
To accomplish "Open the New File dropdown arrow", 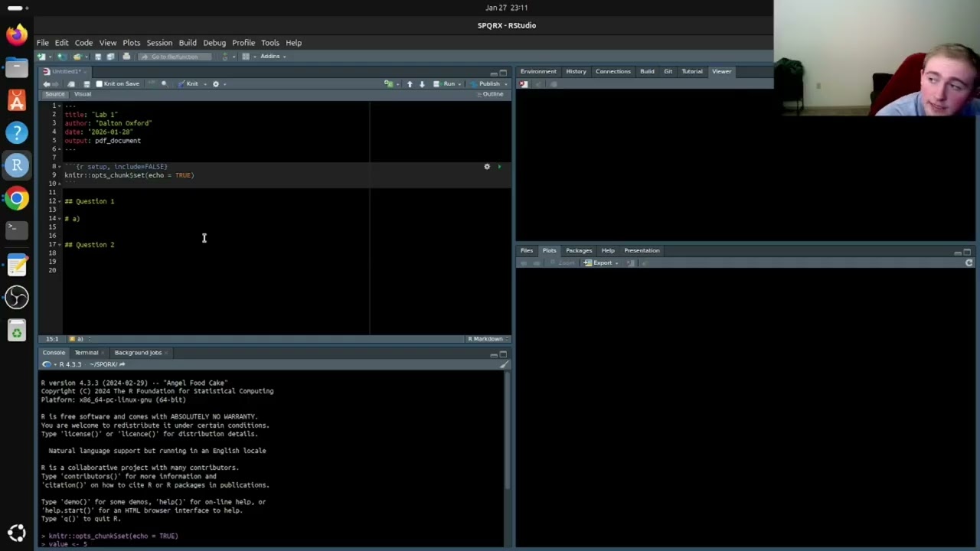I will point(51,57).
